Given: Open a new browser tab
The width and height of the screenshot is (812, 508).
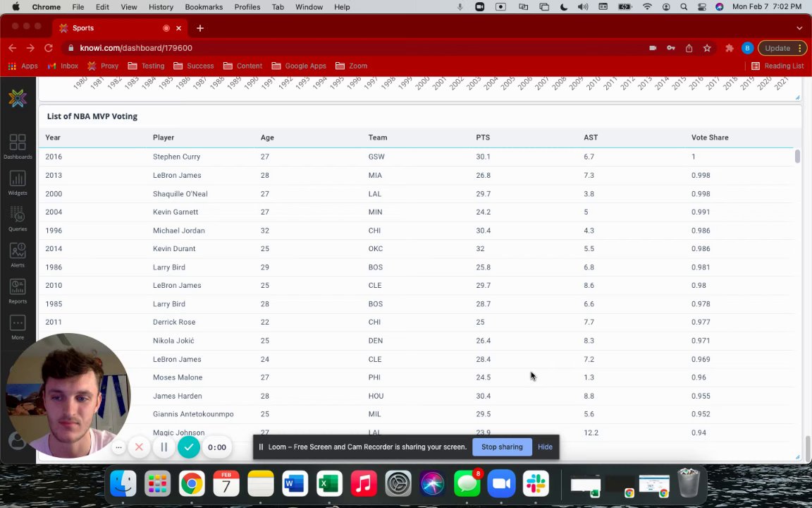Looking at the screenshot, I should tap(200, 28).
